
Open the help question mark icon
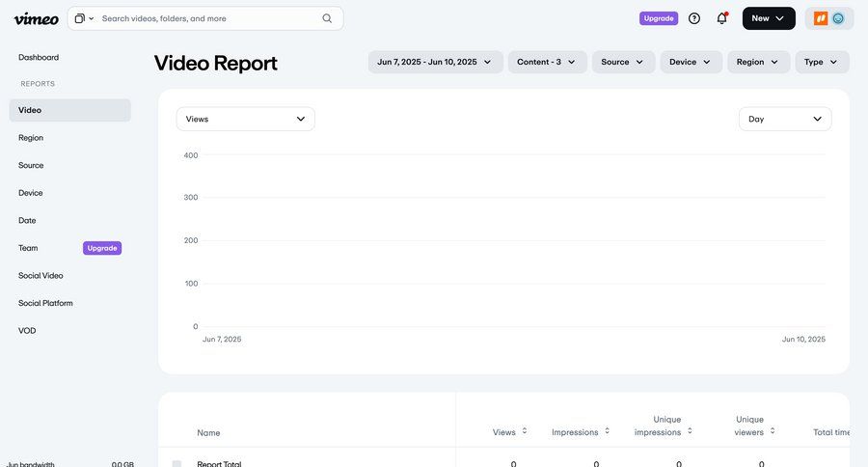coord(694,18)
